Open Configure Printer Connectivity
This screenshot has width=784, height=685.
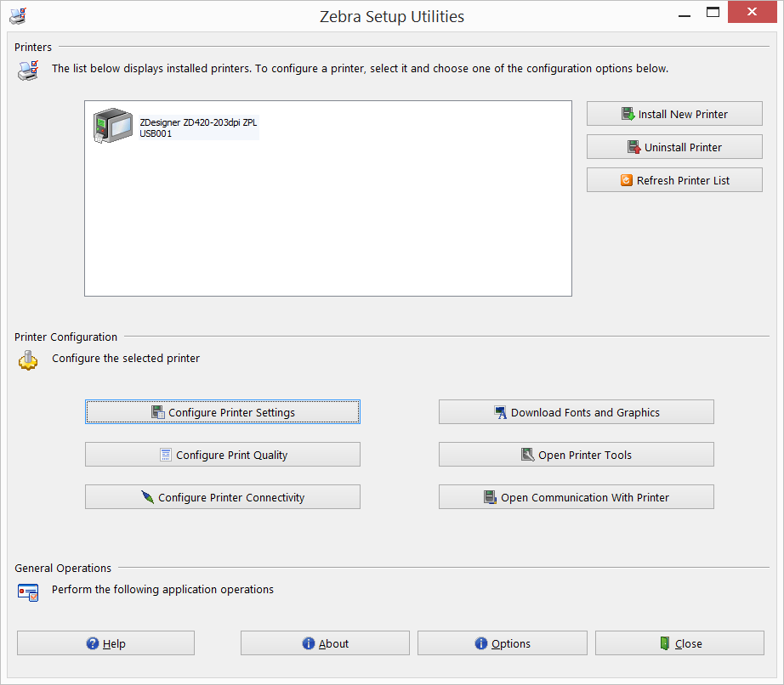[x=223, y=497]
